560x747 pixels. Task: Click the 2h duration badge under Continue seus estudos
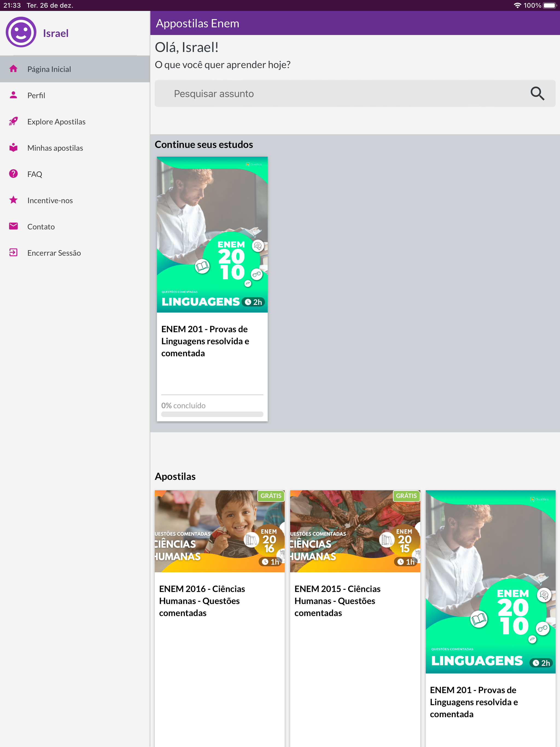(253, 302)
